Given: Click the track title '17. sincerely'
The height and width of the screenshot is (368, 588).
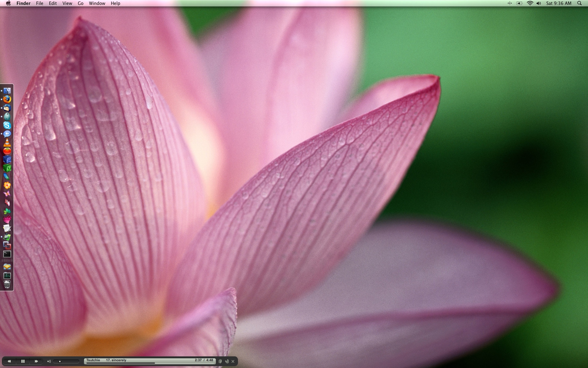Looking at the screenshot, I should tap(116, 360).
